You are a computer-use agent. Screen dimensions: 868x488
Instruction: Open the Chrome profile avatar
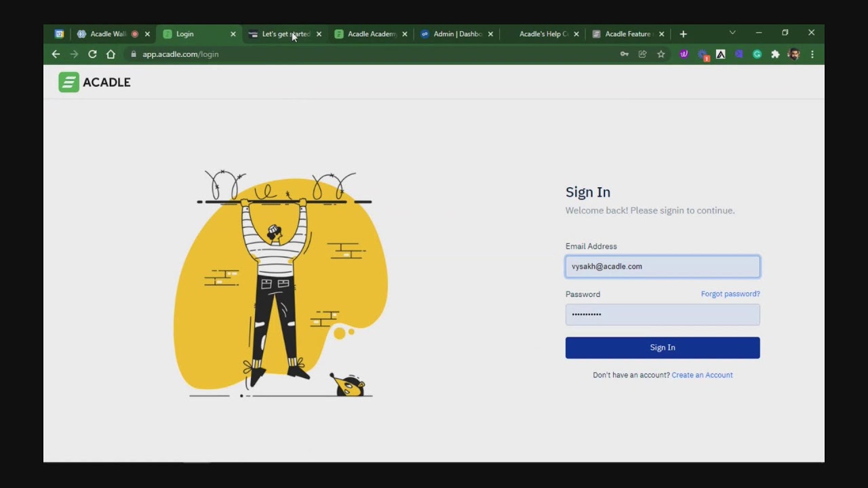(794, 54)
